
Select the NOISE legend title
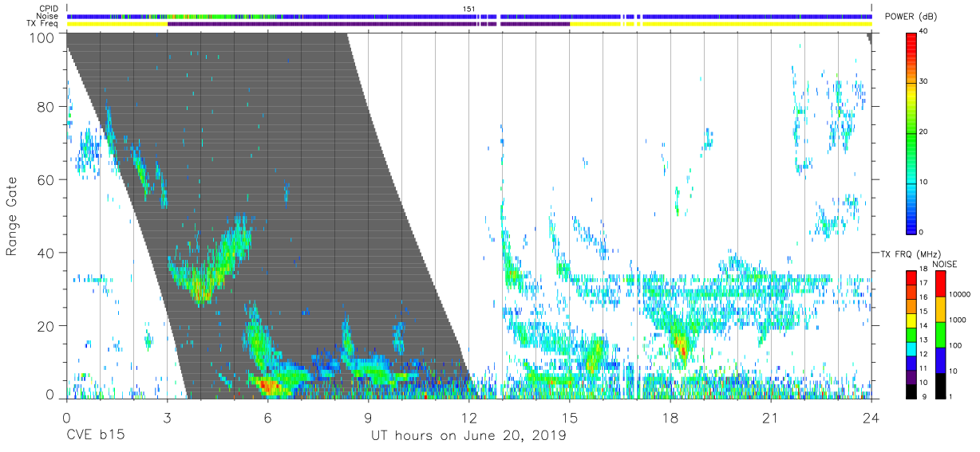[x=945, y=264]
